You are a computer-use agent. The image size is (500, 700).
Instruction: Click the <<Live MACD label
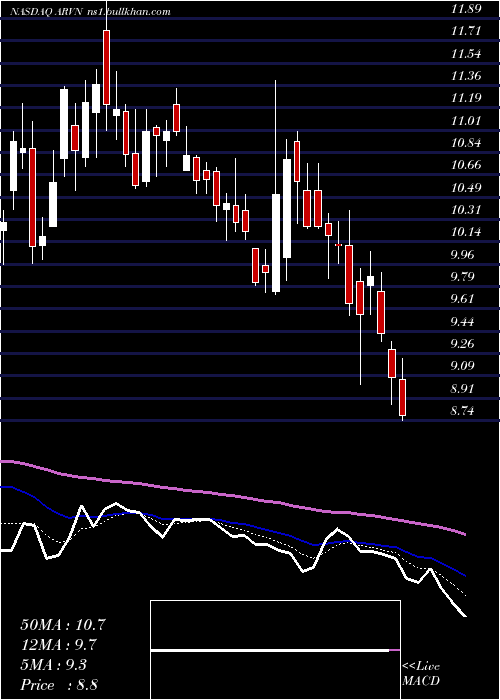coord(421,673)
